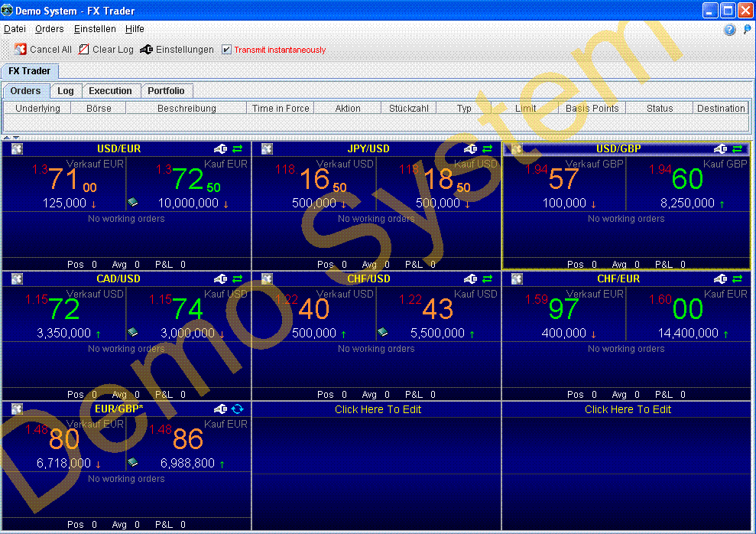Open Einstellungen from the toolbar
Image resolution: width=756 pixels, height=534 pixels.
[148, 50]
